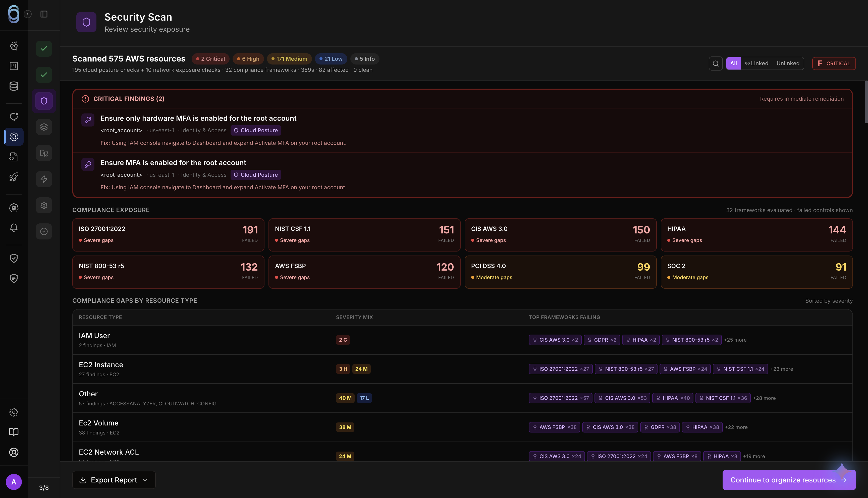The width and height of the screenshot is (868, 498).
Task: Open the help lifebuoy icon
Action: pos(14,453)
